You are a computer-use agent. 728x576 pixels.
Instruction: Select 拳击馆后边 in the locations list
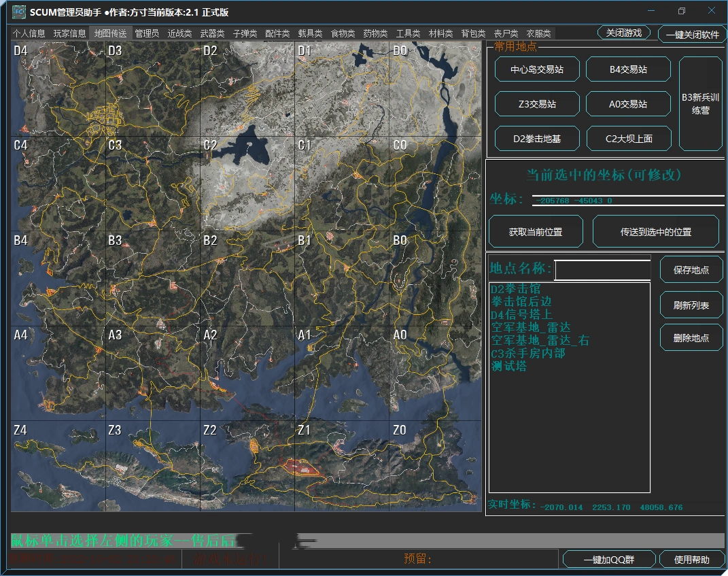pos(521,301)
